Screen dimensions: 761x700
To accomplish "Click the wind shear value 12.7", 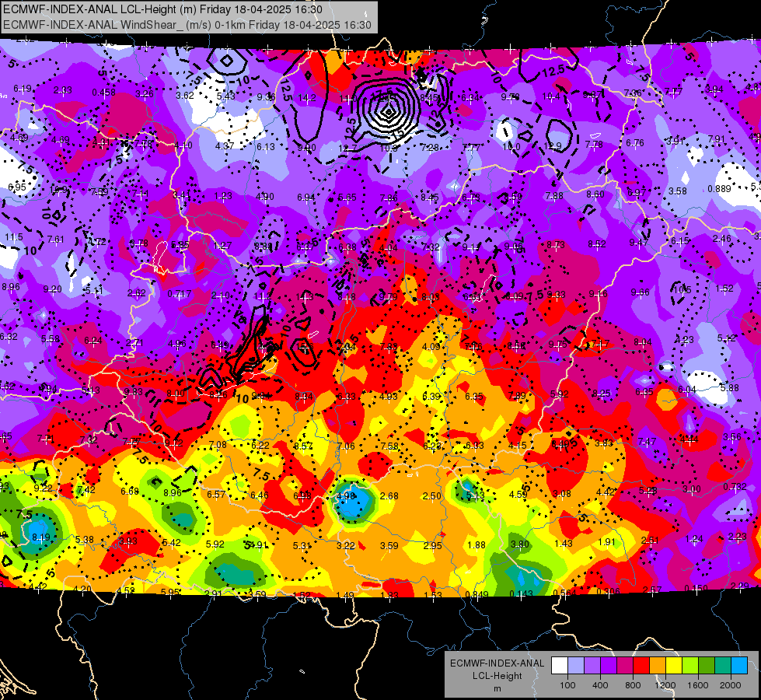I will click(x=348, y=148).
